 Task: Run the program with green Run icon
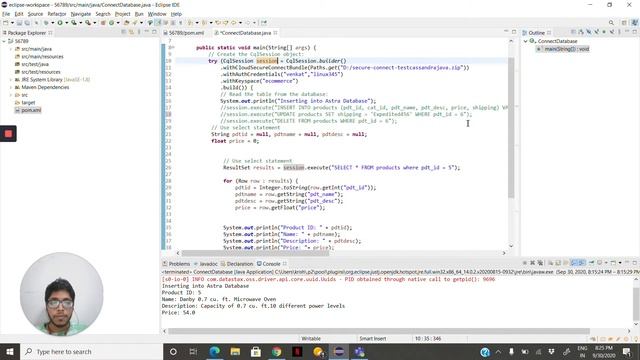point(60,23)
